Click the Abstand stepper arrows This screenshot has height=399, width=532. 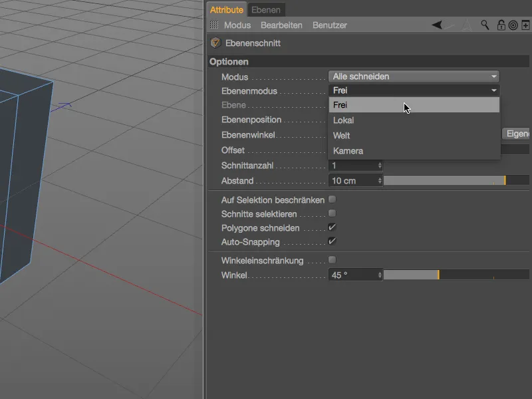point(380,180)
